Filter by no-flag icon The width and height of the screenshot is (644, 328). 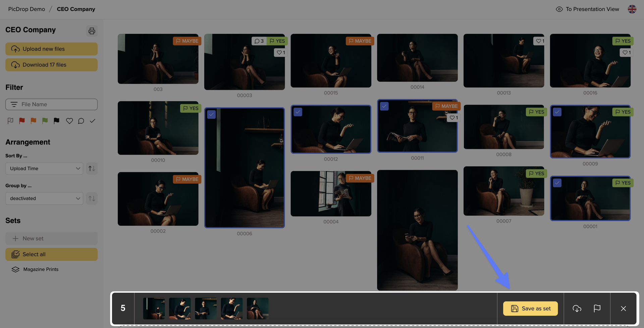click(10, 121)
